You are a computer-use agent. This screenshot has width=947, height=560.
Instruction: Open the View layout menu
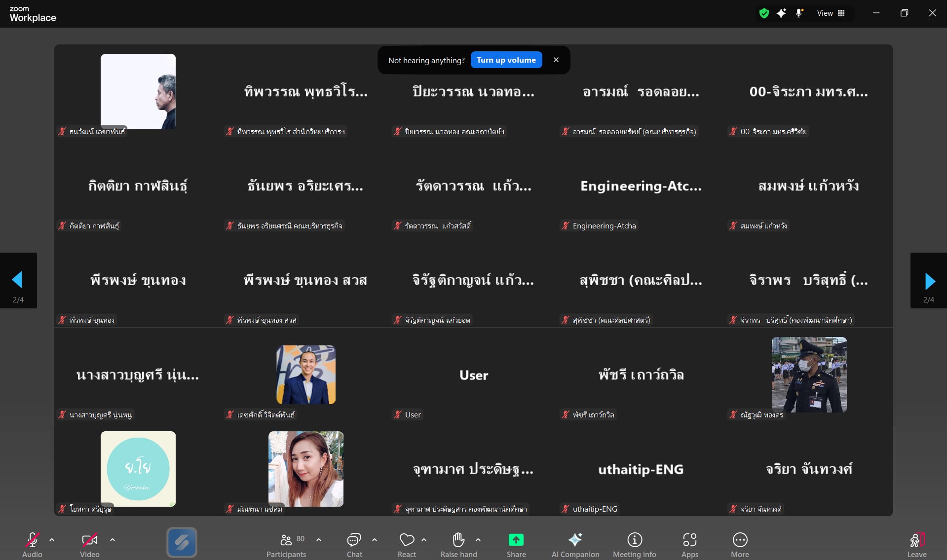click(831, 13)
